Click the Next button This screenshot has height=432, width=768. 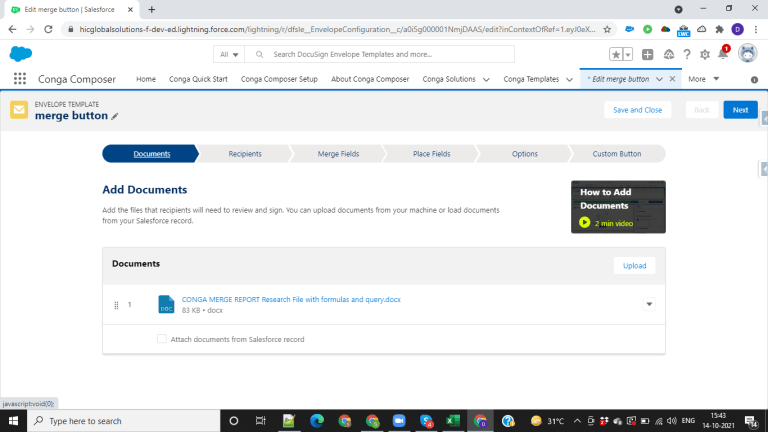coord(740,110)
